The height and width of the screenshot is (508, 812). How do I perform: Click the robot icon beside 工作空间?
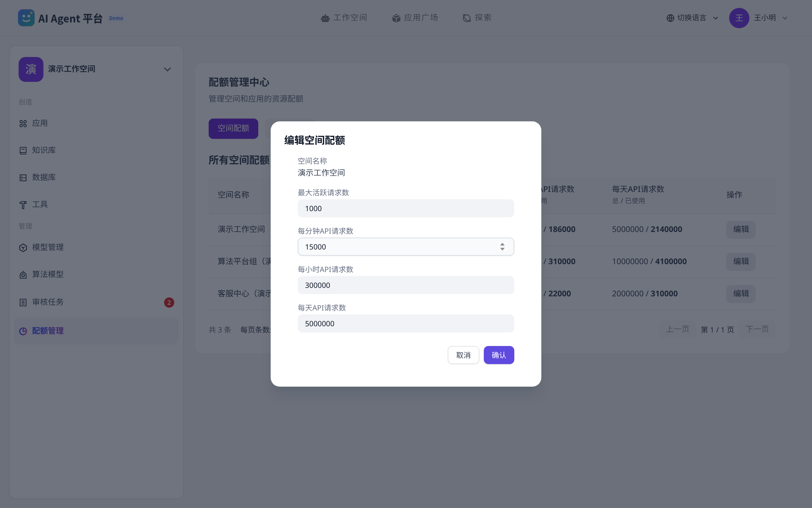tap(325, 18)
